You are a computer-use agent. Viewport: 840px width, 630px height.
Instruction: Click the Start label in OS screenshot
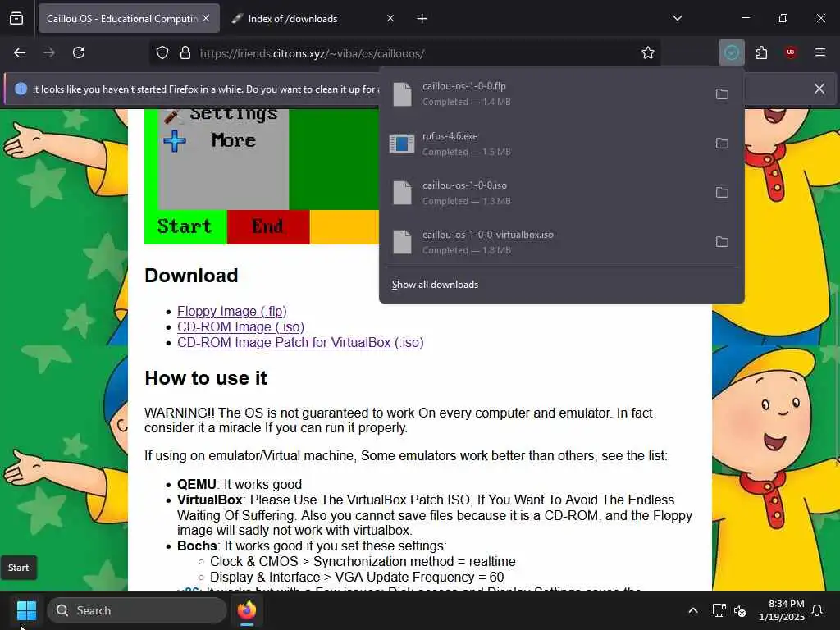pos(185,226)
